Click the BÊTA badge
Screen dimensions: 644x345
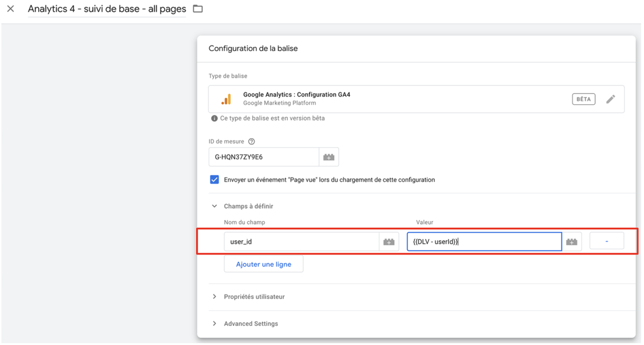(583, 99)
